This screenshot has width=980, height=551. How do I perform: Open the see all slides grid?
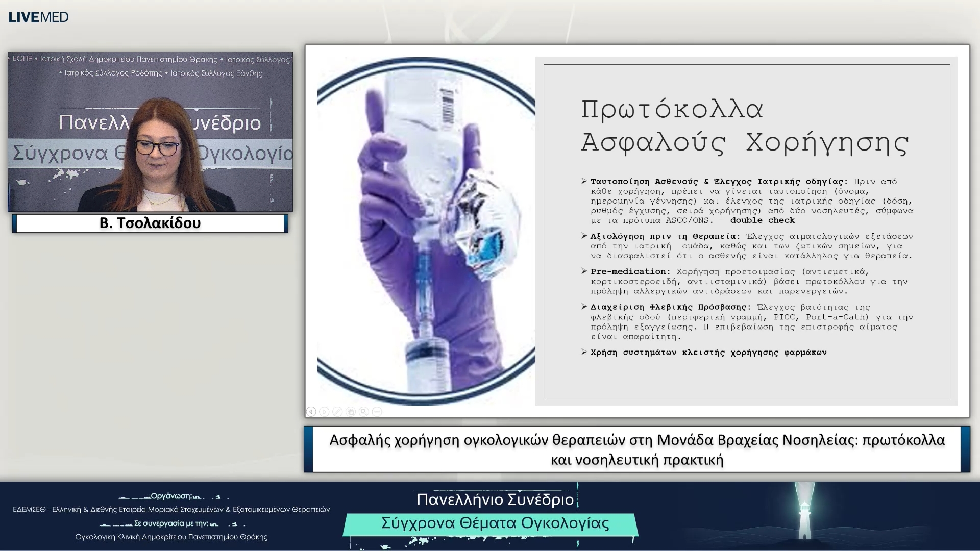click(351, 411)
